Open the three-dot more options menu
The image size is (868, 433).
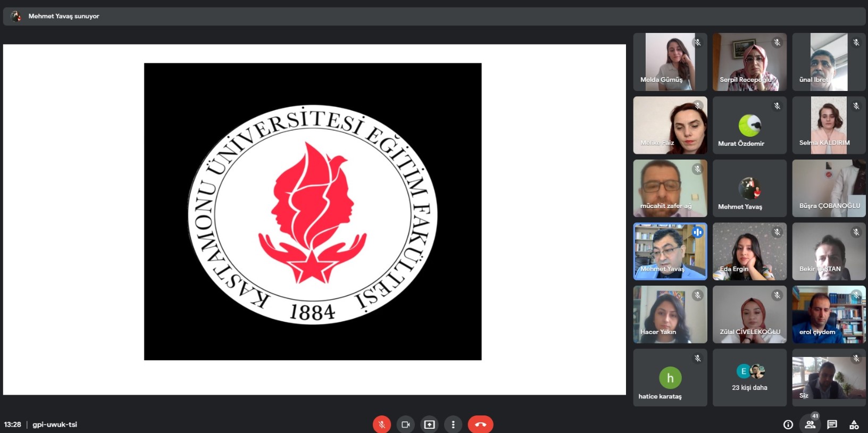453,424
